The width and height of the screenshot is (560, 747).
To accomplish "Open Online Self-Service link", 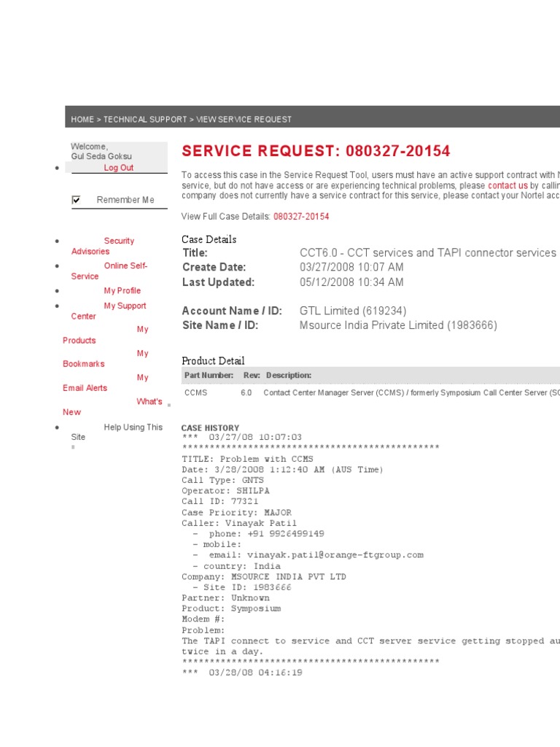I will coord(125,266).
